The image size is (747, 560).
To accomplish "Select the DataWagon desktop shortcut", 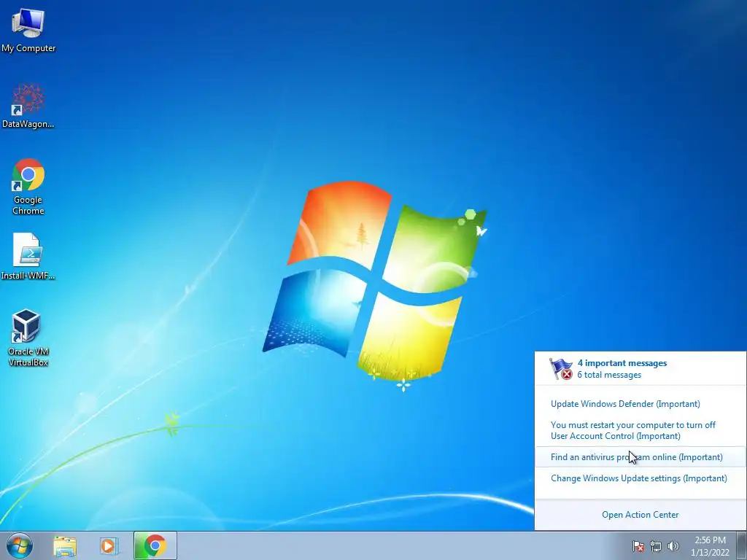I will click(x=28, y=106).
